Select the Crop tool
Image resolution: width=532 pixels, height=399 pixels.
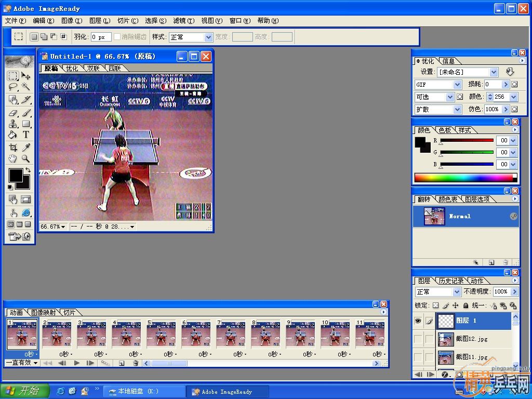pyautogui.click(x=13, y=147)
